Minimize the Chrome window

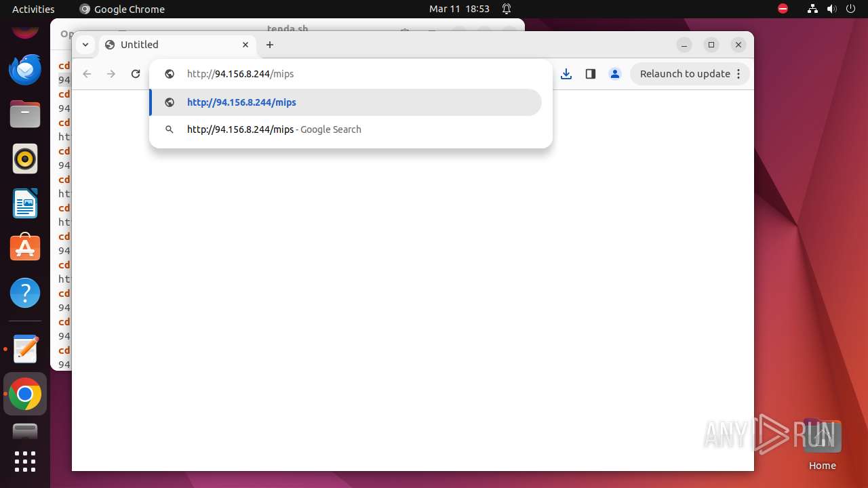[x=684, y=45]
